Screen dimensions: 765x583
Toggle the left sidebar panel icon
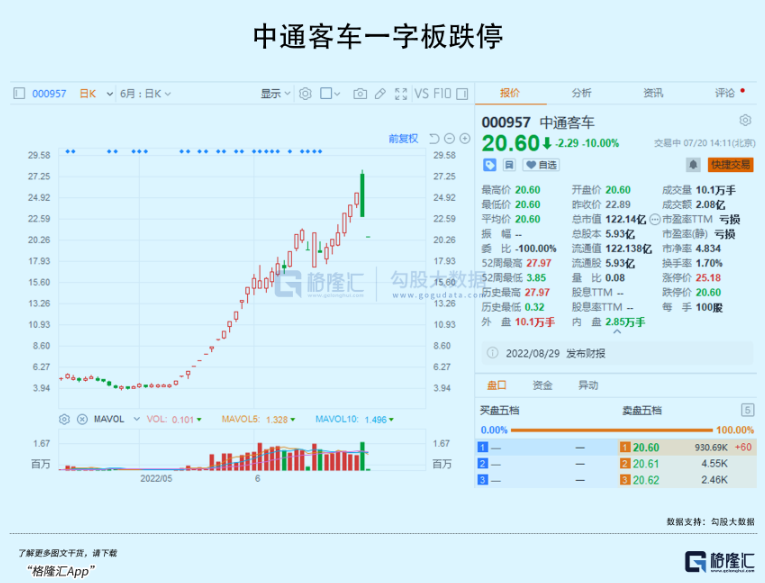point(18,94)
